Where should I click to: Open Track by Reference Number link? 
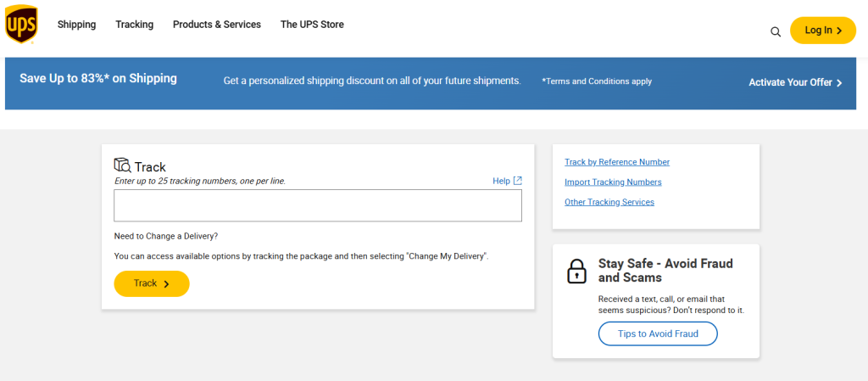(x=617, y=162)
